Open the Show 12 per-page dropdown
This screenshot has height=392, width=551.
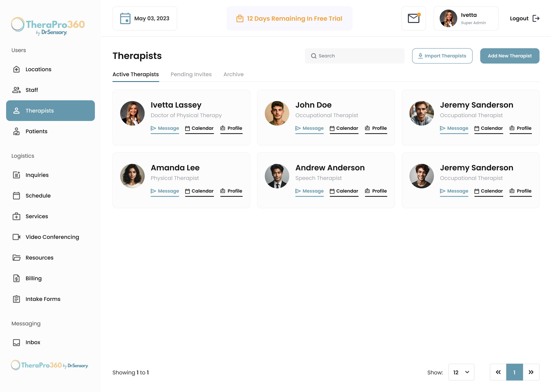pos(461,372)
